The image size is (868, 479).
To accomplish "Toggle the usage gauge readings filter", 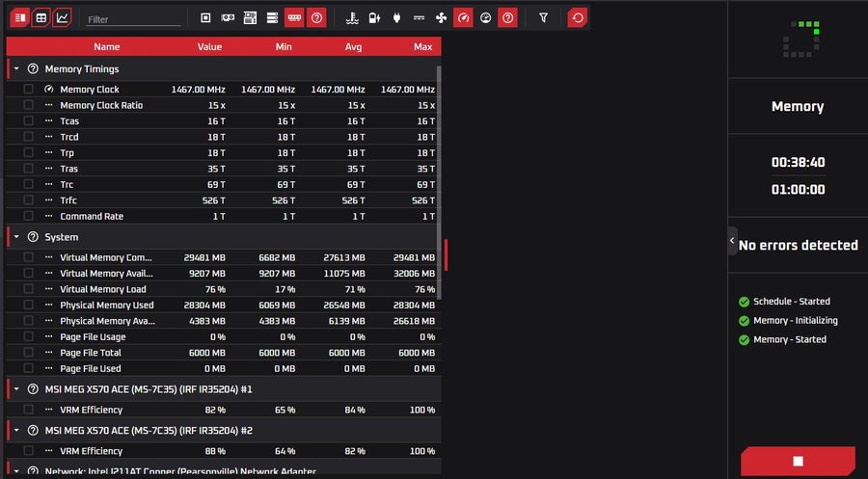I will [x=485, y=18].
